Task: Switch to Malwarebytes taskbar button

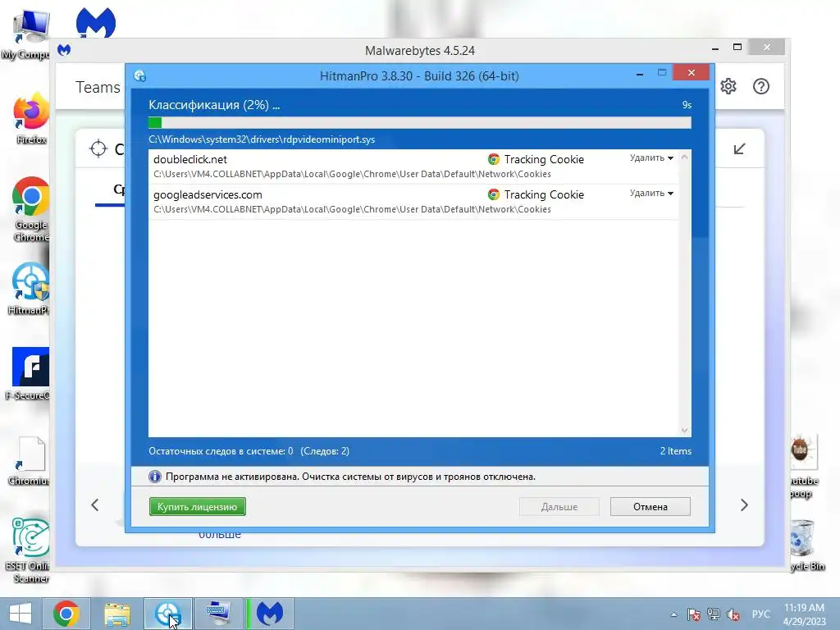Action: pyautogui.click(x=269, y=614)
